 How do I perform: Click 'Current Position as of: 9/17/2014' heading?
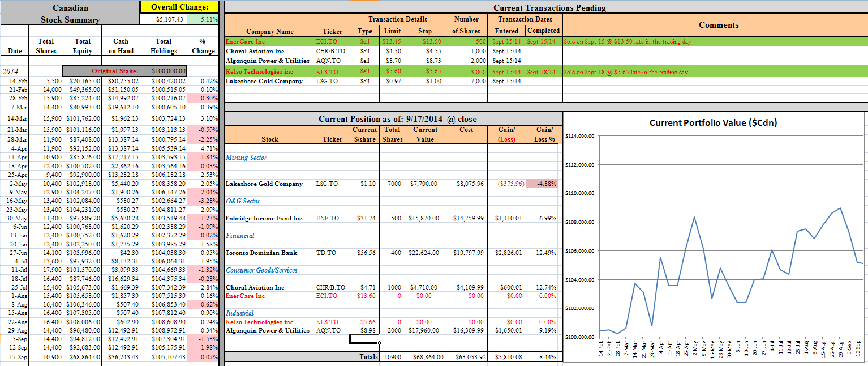point(398,119)
